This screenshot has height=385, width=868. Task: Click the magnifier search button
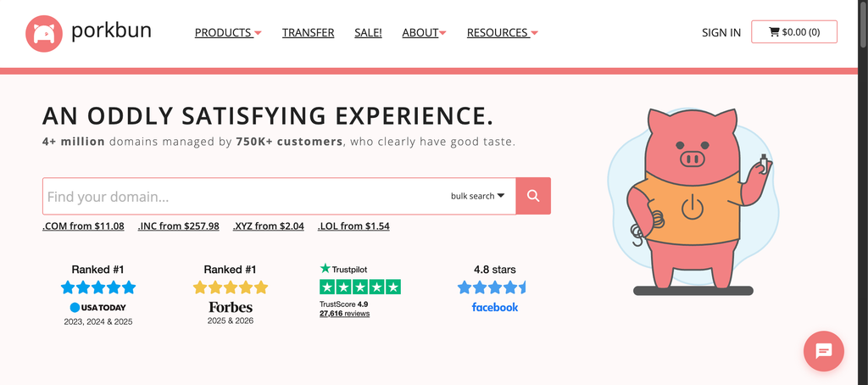tap(533, 196)
